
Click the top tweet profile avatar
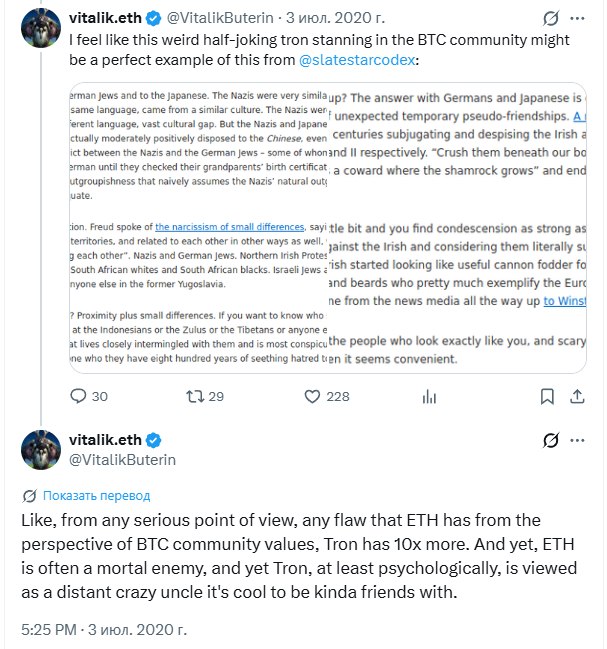tap(41, 28)
